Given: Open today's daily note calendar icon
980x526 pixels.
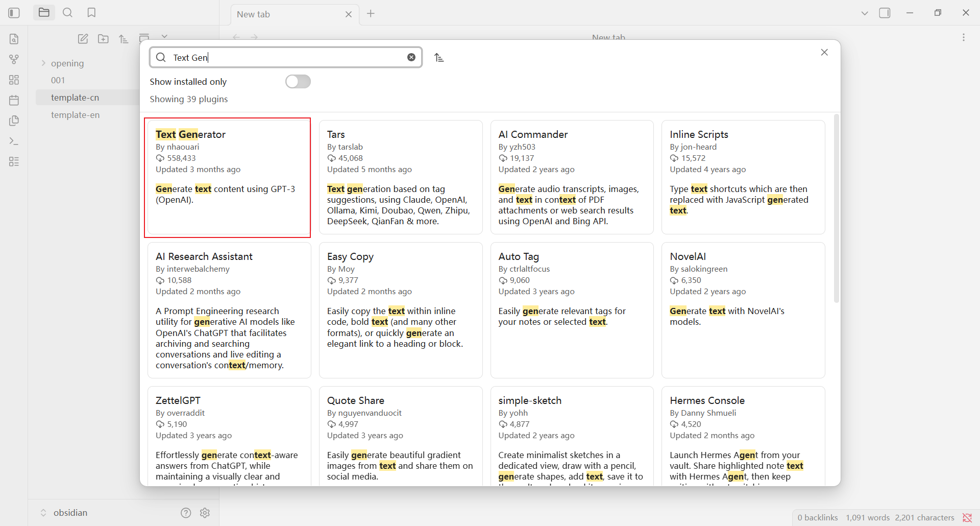Looking at the screenshot, I should click(14, 100).
